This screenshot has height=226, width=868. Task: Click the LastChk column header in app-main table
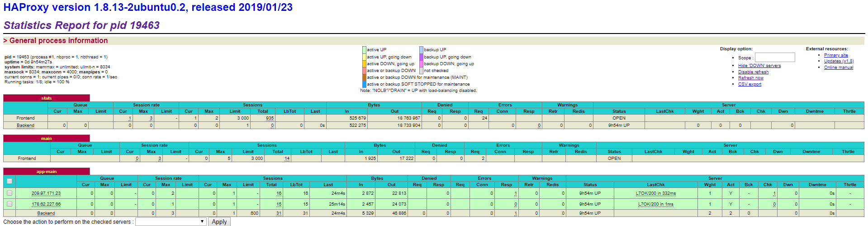pyautogui.click(x=656, y=185)
